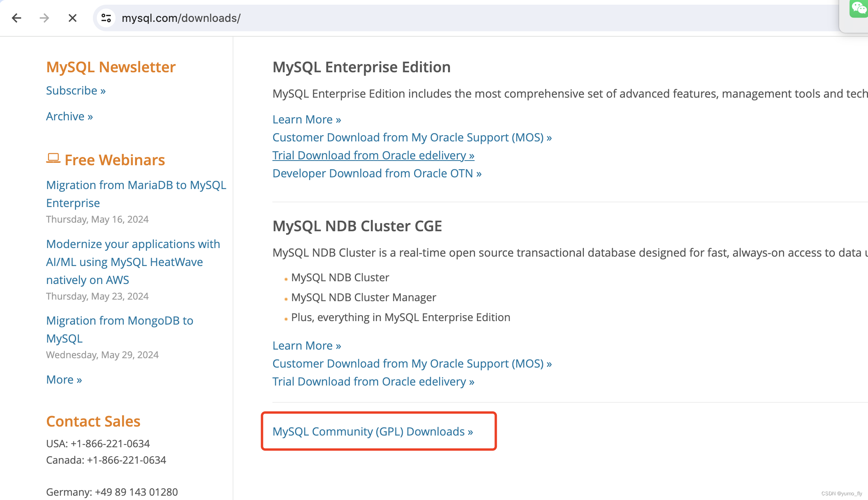Click the browser back arrow
The image size is (868, 500).
coord(16,18)
